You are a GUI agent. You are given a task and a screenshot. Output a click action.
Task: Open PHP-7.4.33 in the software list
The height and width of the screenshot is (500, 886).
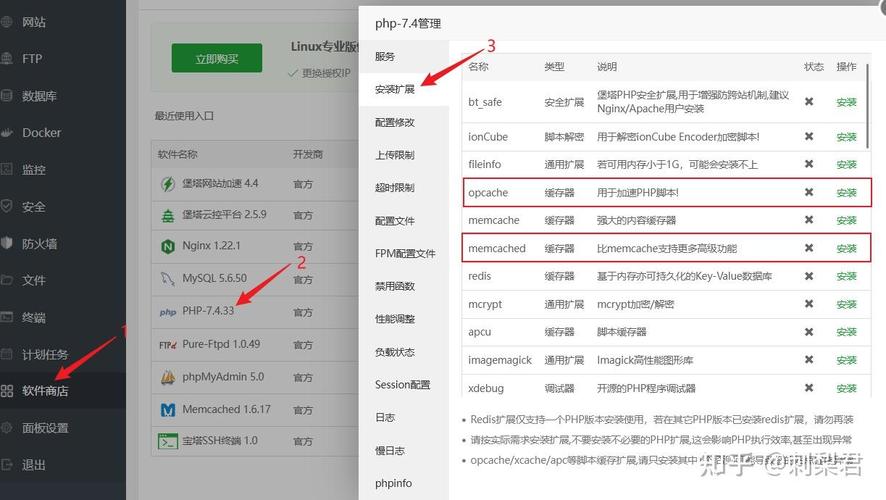click(x=208, y=311)
